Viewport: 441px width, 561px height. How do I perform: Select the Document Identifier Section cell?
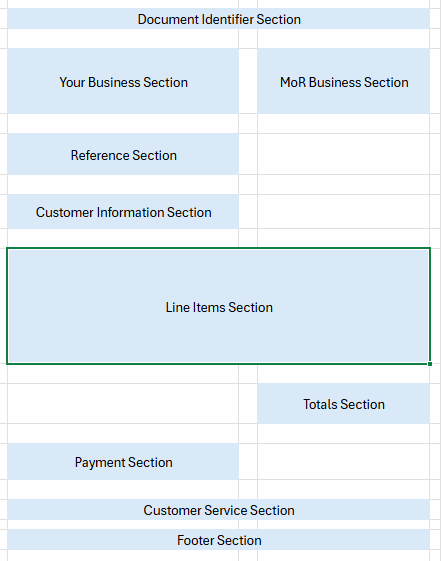218,19
